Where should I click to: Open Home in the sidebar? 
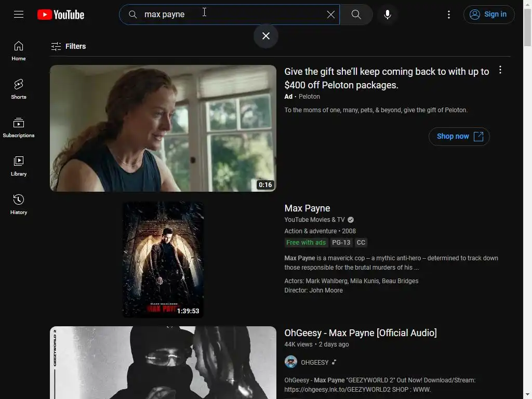[x=19, y=51]
